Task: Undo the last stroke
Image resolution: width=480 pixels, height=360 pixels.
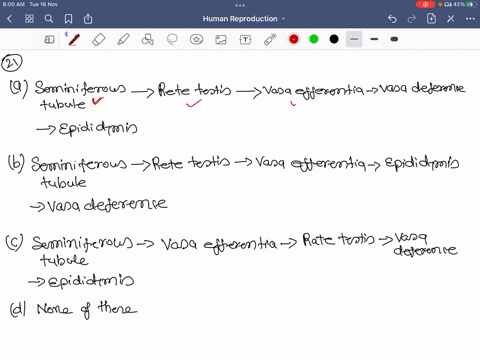Action: pyautogui.click(x=392, y=19)
